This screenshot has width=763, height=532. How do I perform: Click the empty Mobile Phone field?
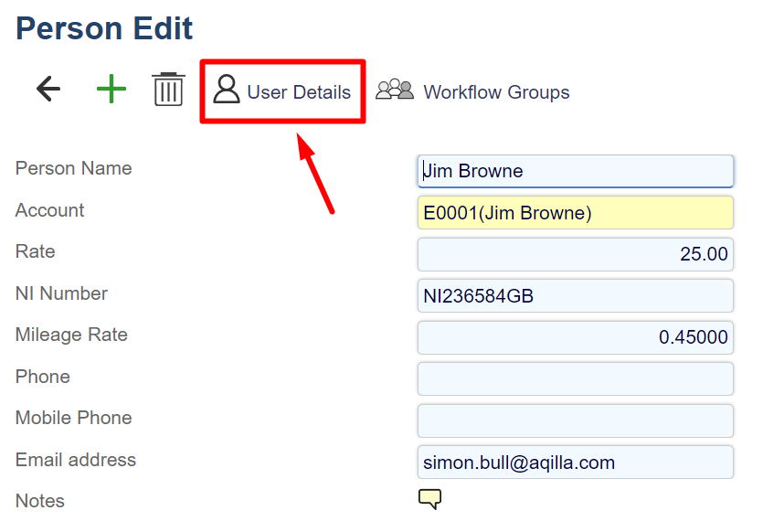click(x=575, y=420)
